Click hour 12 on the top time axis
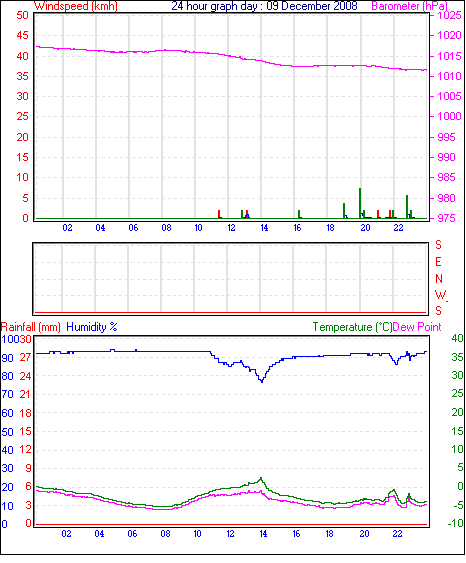The height and width of the screenshot is (563, 466). pos(231,228)
